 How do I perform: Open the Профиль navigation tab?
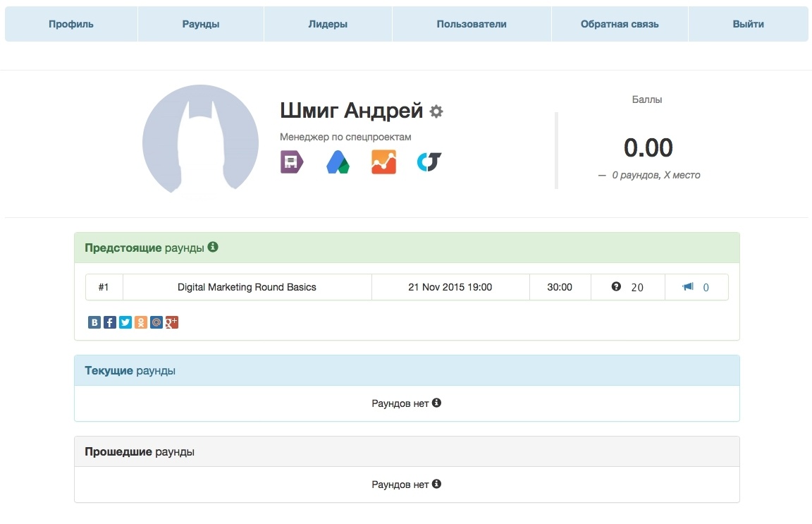71,24
